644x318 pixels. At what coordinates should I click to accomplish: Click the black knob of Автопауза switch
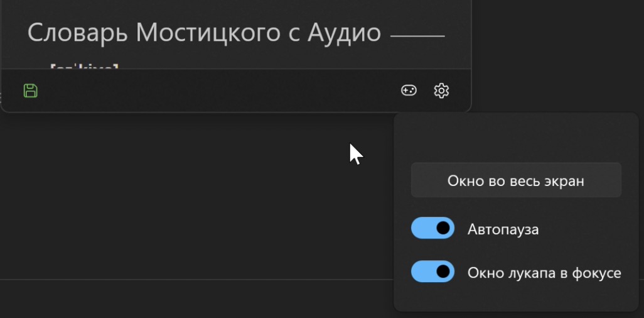coord(443,228)
